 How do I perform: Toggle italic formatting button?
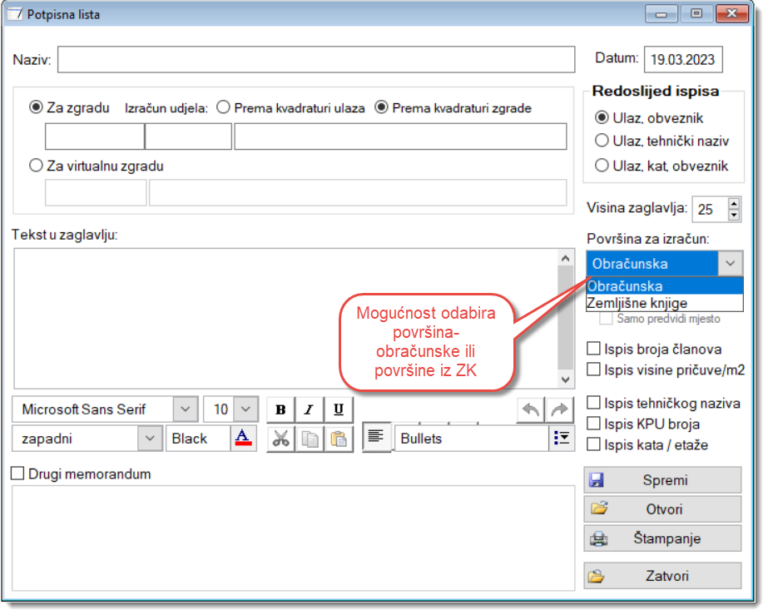click(x=309, y=409)
